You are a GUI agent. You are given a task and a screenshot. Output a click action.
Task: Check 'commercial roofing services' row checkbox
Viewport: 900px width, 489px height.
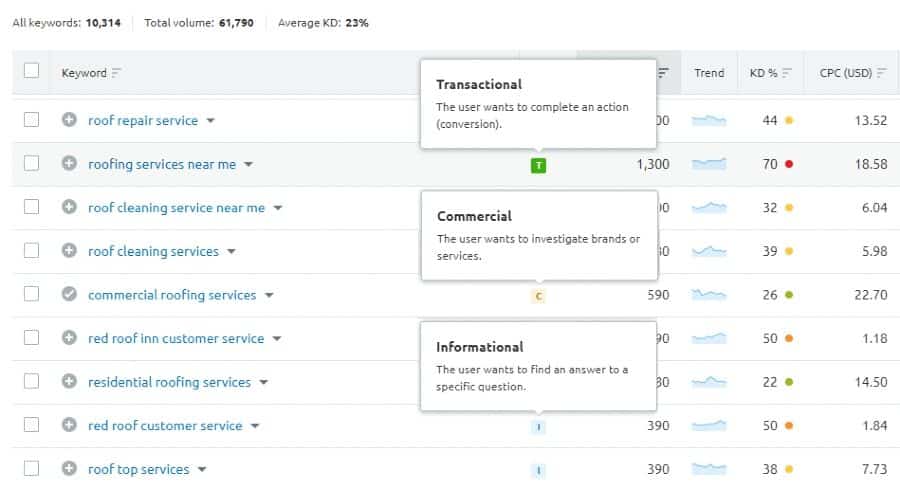pos(32,294)
